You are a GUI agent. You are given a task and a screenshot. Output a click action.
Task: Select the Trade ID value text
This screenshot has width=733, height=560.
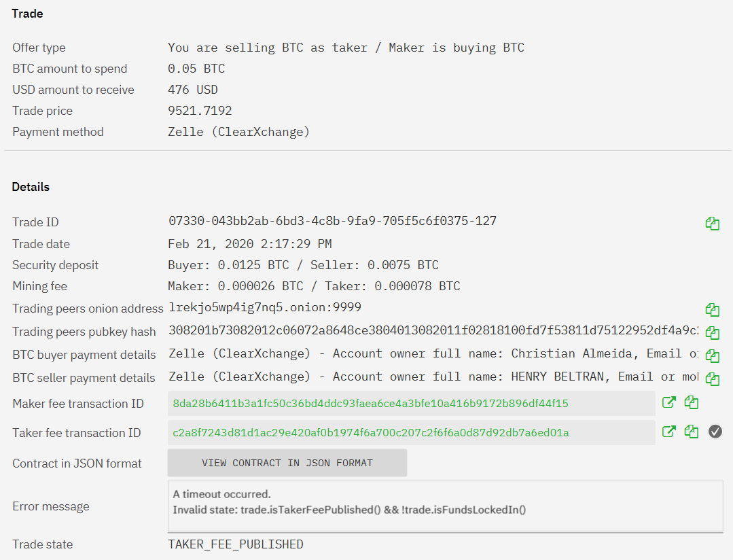tap(332, 221)
